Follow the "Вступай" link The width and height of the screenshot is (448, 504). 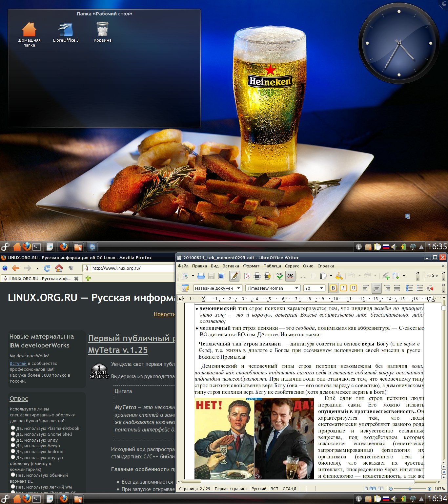tap(18, 364)
